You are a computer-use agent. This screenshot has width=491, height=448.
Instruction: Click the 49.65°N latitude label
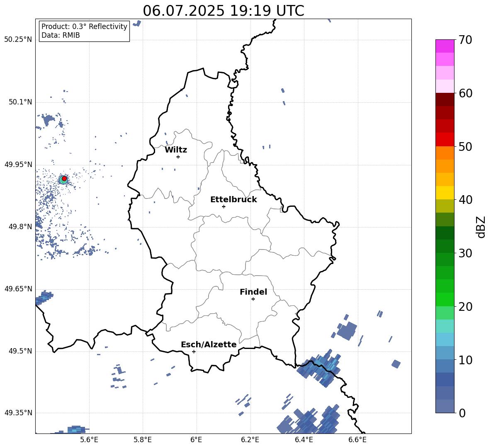(18, 288)
